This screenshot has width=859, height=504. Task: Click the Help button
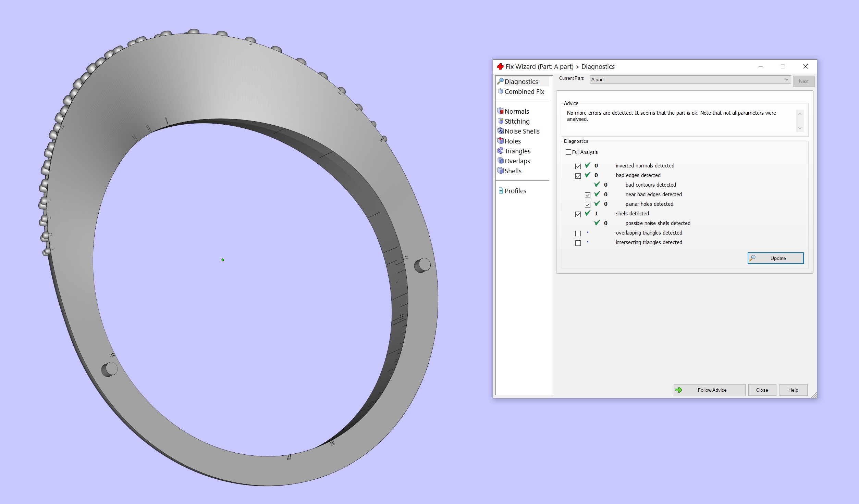[x=793, y=390]
